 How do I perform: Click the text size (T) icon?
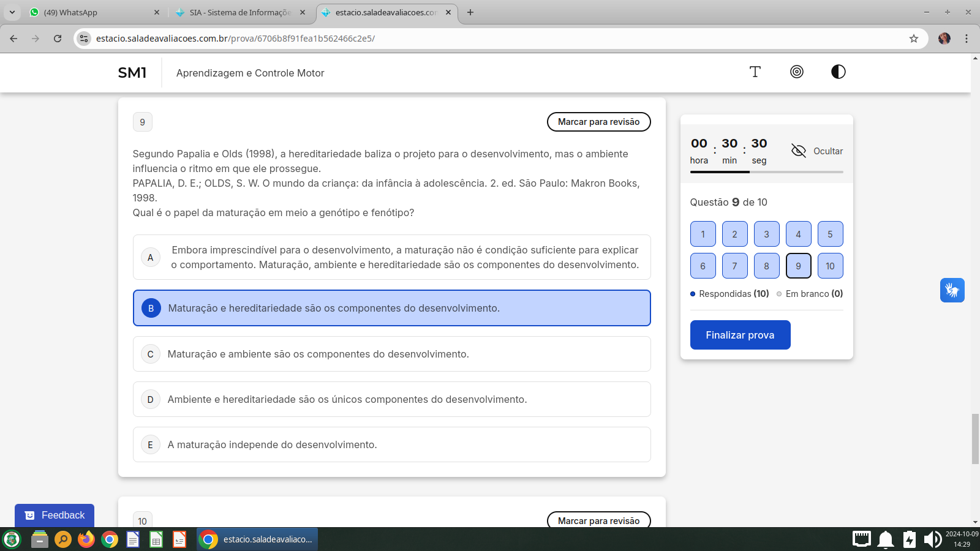tap(755, 72)
